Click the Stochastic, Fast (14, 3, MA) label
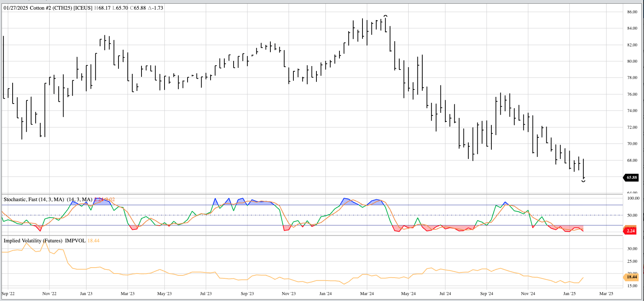 coord(33,199)
